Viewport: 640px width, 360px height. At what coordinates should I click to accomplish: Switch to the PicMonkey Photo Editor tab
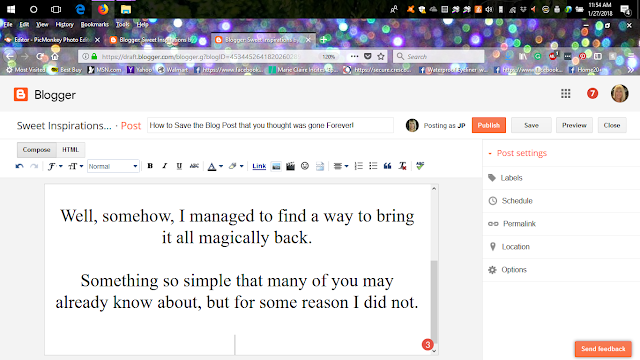(x=52, y=40)
